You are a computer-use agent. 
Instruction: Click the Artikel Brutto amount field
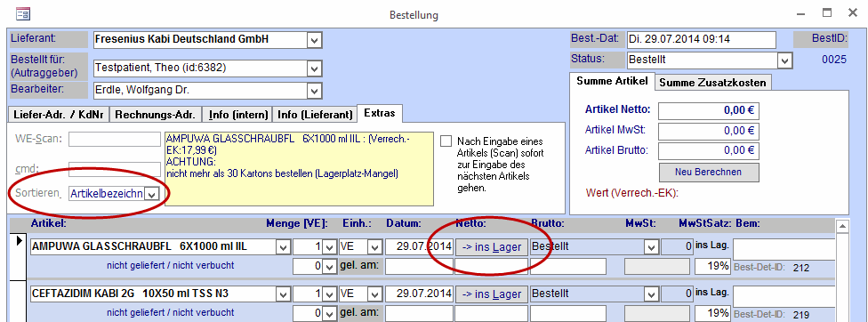point(709,150)
